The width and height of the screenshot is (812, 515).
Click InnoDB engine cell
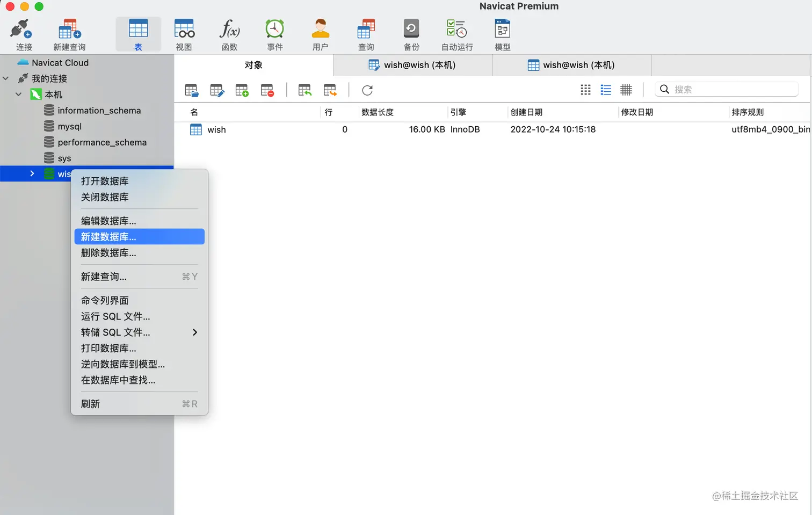click(465, 129)
